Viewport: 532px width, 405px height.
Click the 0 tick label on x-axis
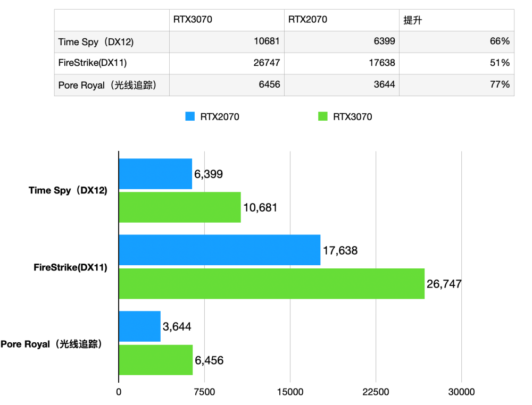[119, 392]
